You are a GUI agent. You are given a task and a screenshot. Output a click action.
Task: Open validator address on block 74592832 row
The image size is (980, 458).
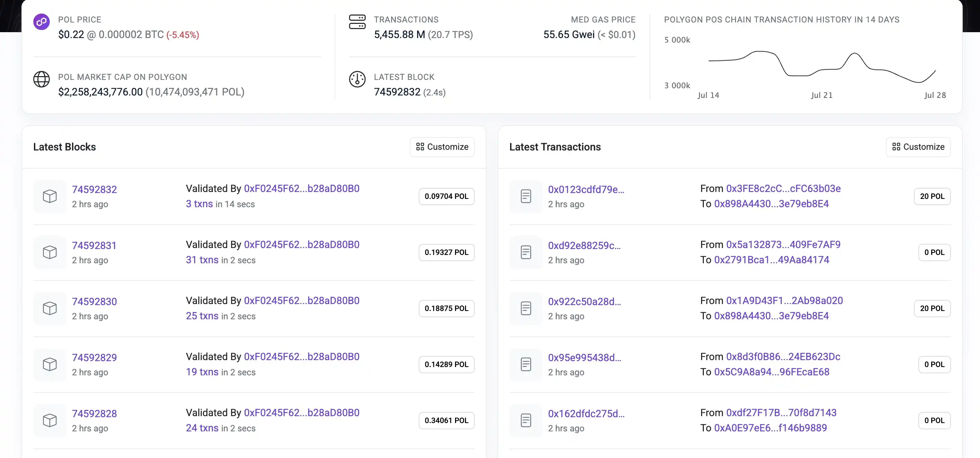pyautogui.click(x=302, y=189)
